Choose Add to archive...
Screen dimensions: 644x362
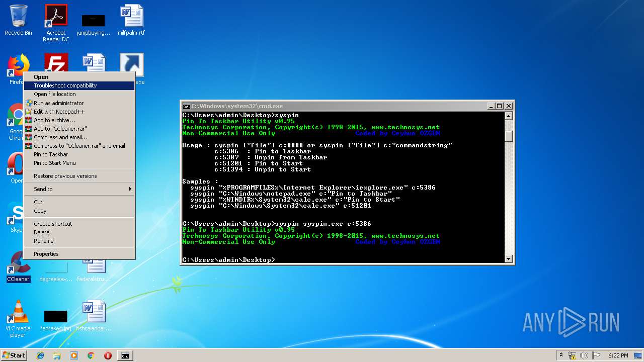[79, 120]
